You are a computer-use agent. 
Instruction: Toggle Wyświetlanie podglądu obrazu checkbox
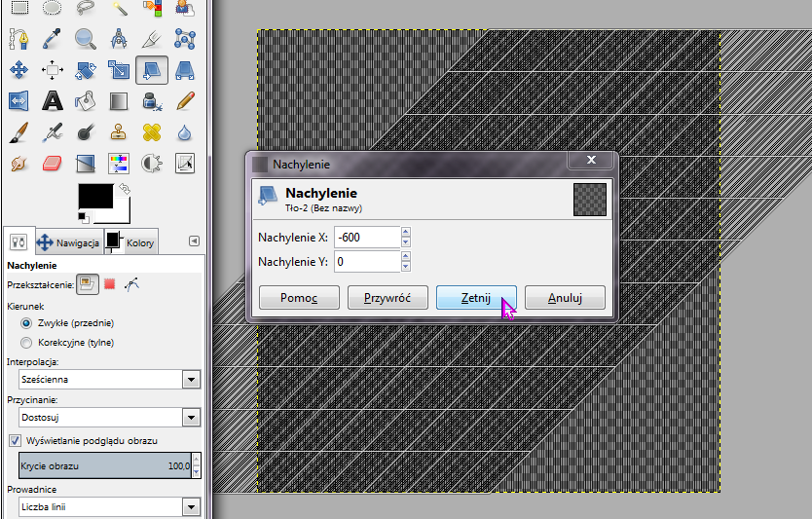coord(16,441)
